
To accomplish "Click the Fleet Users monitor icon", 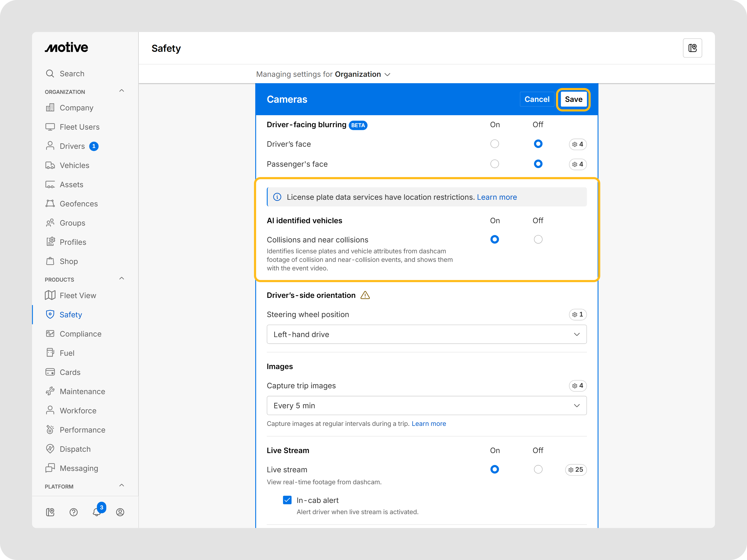I will coord(50,127).
